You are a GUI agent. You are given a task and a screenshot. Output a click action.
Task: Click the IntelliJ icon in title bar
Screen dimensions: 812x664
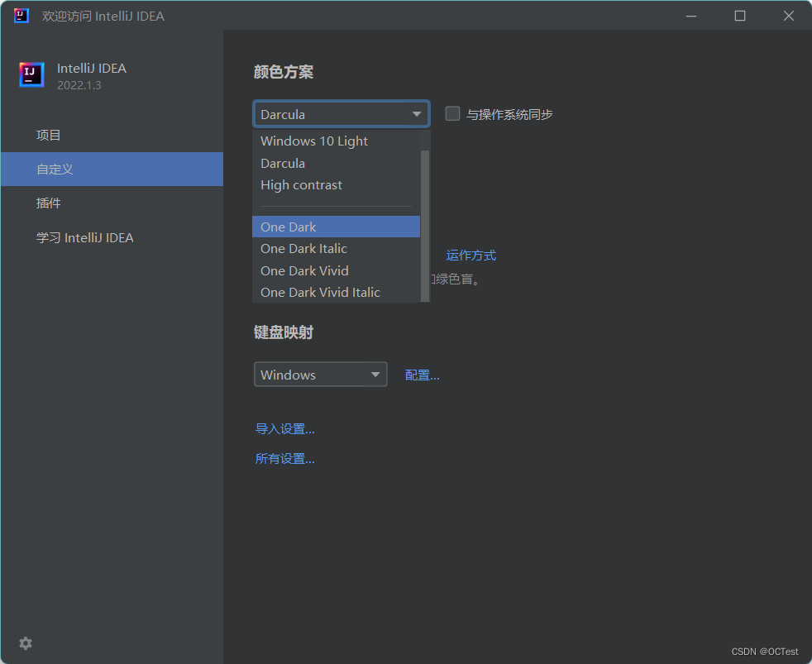pos(21,16)
